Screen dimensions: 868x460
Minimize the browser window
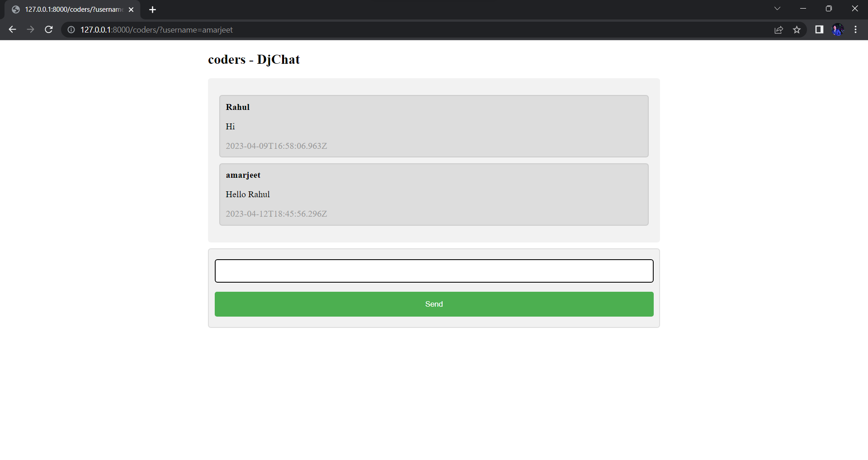803,9
